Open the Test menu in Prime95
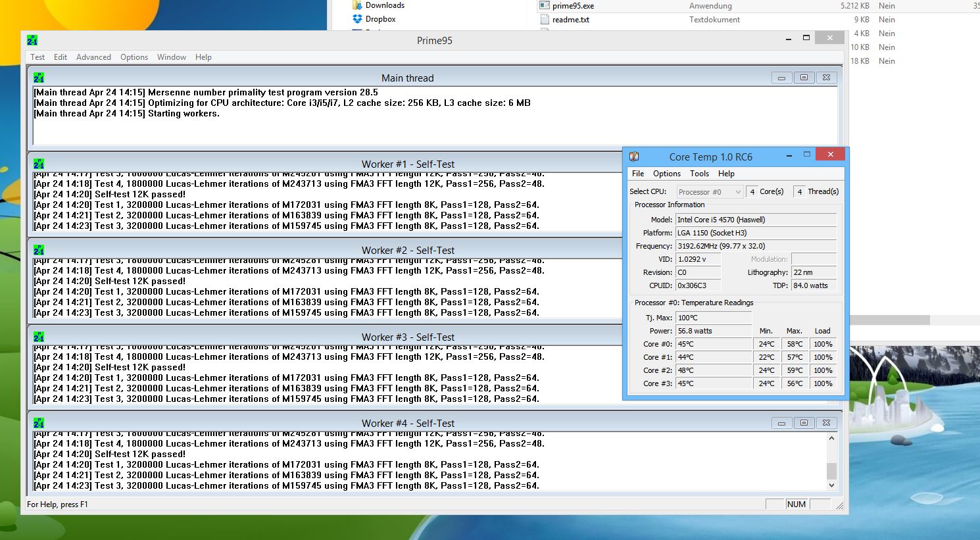Screen dimensions: 980x540 click(x=37, y=57)
